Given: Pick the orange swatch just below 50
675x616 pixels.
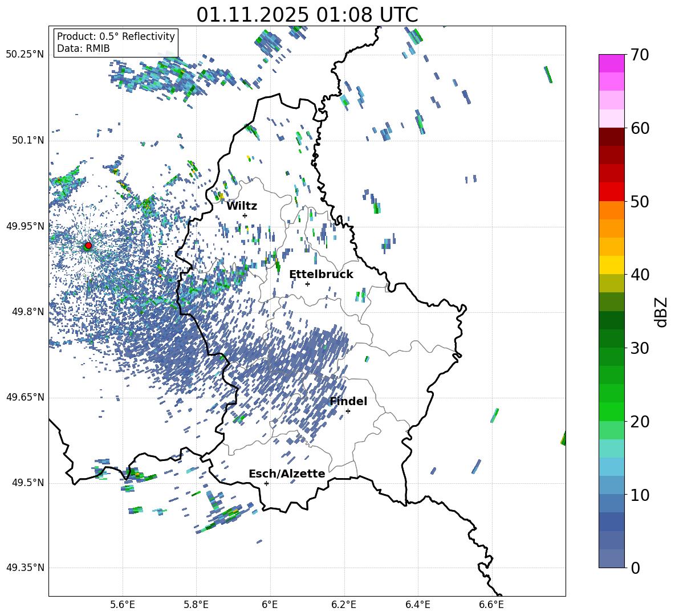Looking at the screenshot, I should (x=612, y=210).
